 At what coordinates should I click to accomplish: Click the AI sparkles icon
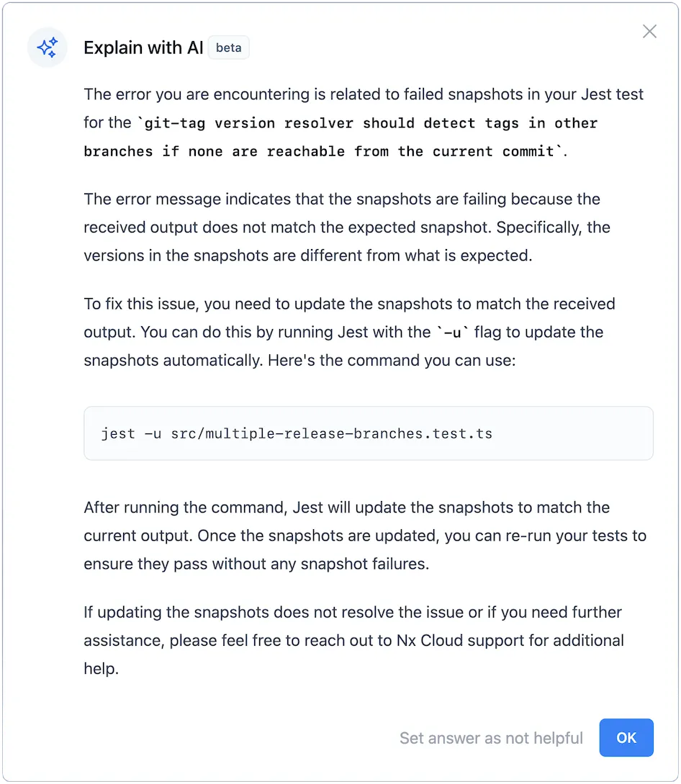tap(48, 48)
